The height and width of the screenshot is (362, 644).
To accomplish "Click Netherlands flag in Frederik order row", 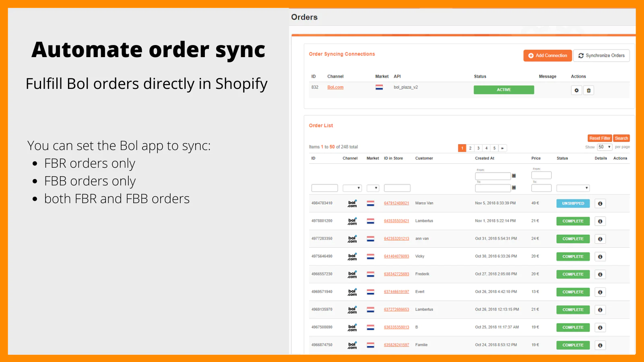I will [x=371, y=274].
